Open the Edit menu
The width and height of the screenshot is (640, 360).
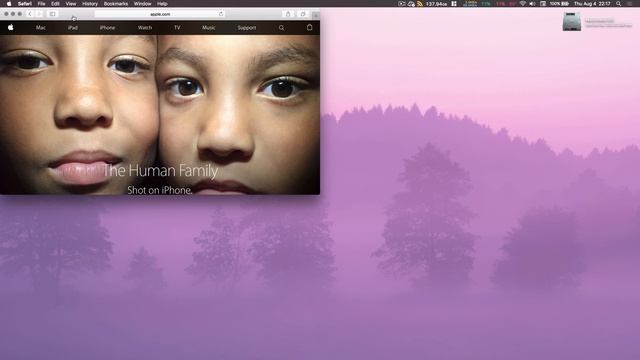[55, 4]
